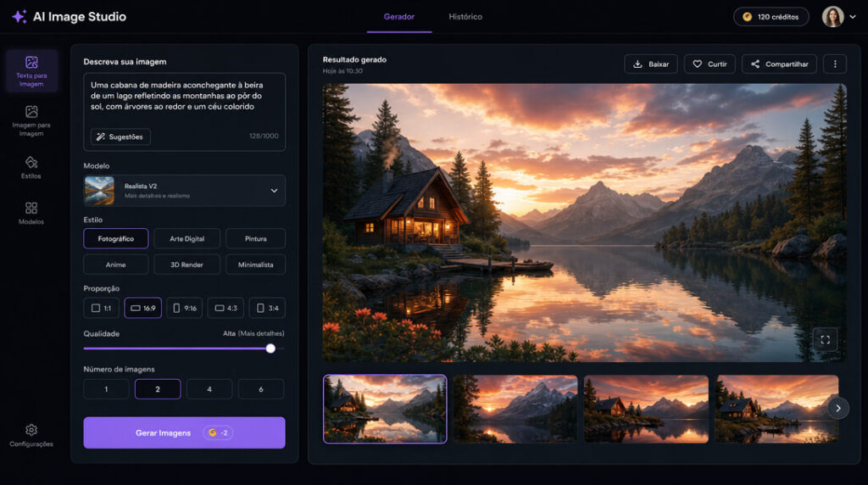Select the 4:3 proportion option
The height and width of the screenshot is (485, 868).
[x=225, y=308]
